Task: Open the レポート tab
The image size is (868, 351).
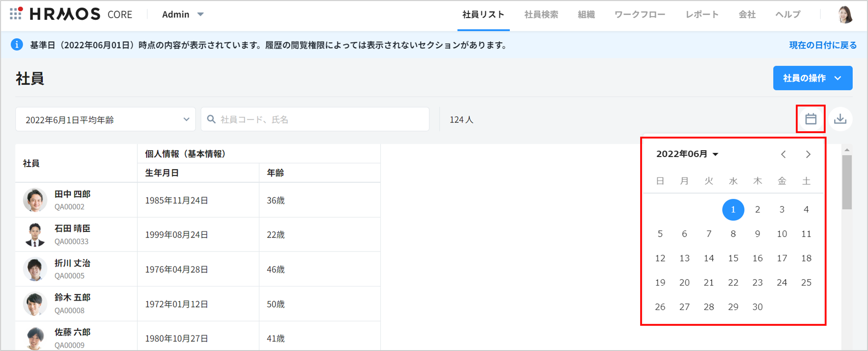Action: (x=702, y=14)
